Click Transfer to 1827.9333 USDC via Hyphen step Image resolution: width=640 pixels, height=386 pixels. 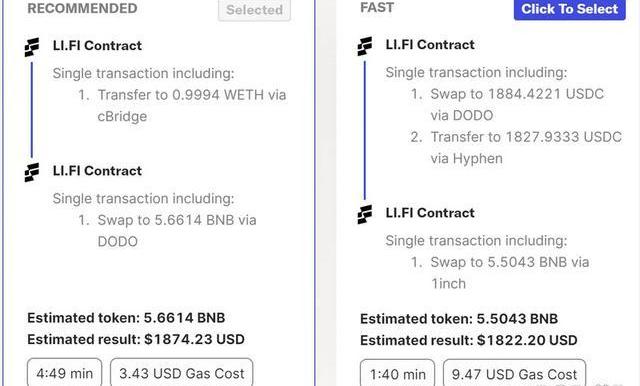coord(516,147)
